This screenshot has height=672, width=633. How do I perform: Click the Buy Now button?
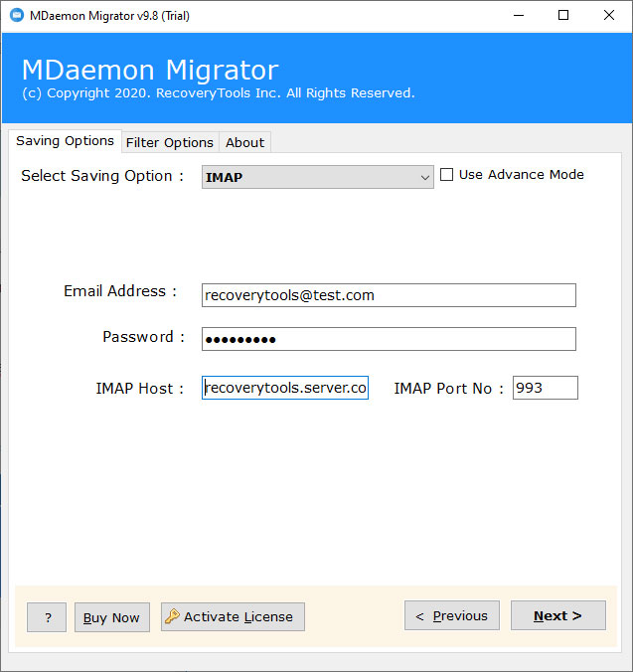tap(111, 617)
